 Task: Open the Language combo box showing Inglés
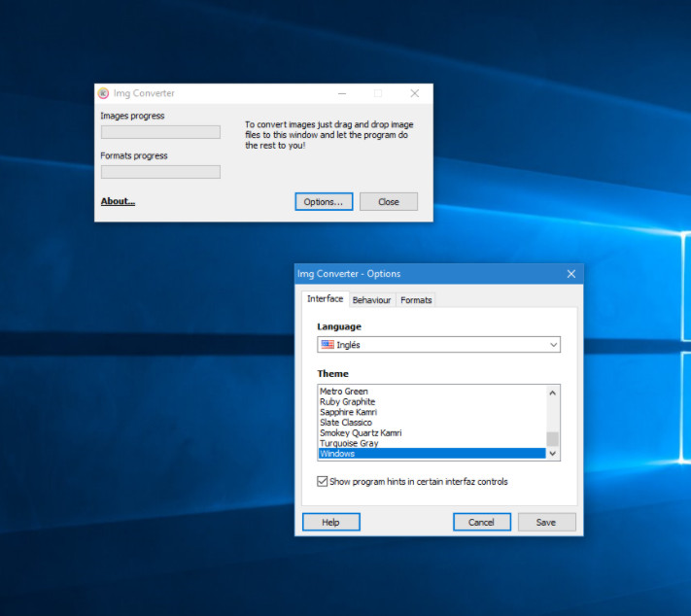click(438, 345)
